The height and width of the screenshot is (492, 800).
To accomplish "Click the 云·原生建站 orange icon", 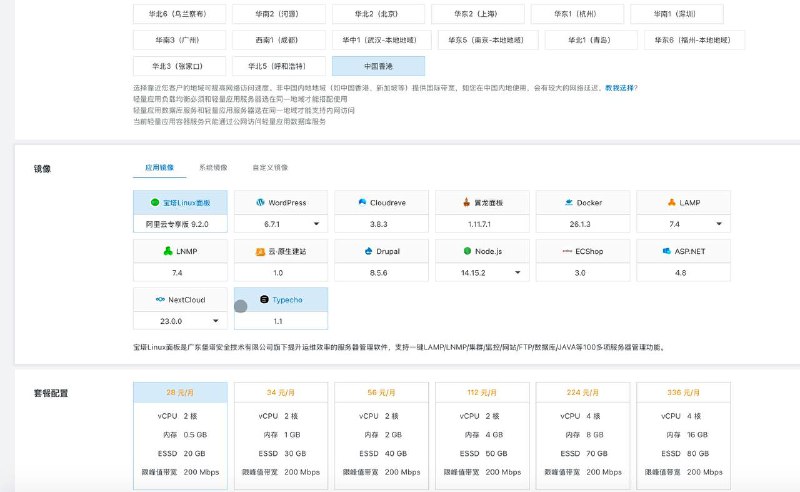I will (x=260, y=252).
